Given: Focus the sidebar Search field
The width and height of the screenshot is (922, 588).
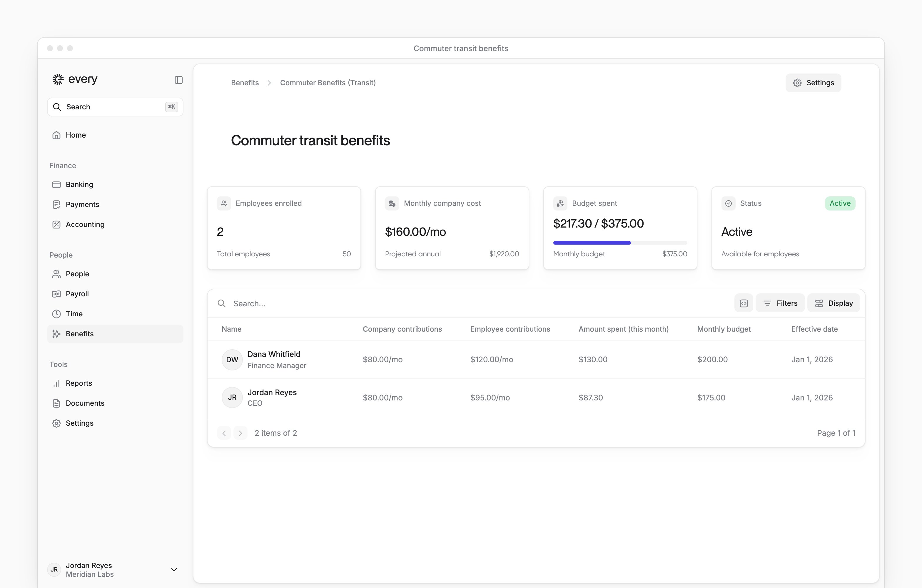Looking at the screenshot, I should pos(115,107).
